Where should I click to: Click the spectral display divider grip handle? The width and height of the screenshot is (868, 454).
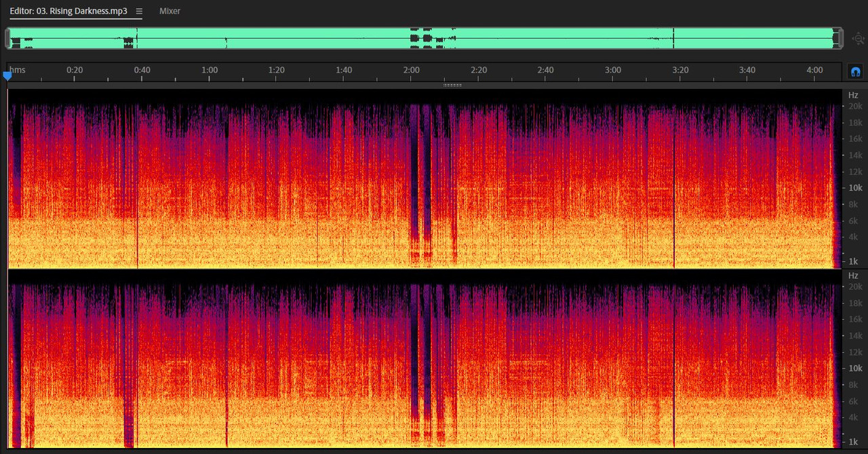pos(452,86)
